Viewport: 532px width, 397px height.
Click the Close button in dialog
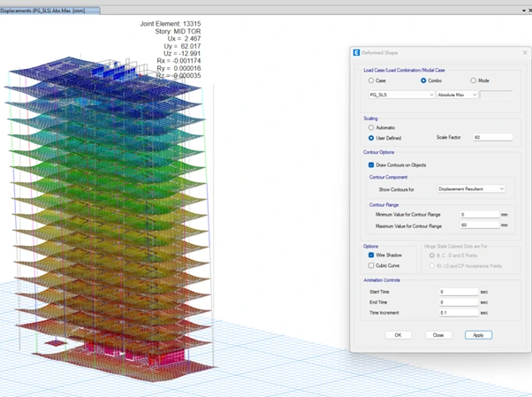pos(437,335)
